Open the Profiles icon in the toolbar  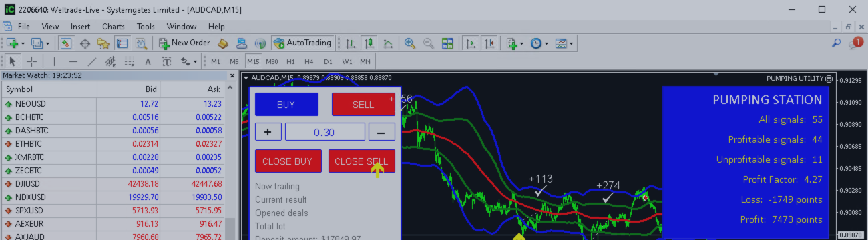[37, 43]
